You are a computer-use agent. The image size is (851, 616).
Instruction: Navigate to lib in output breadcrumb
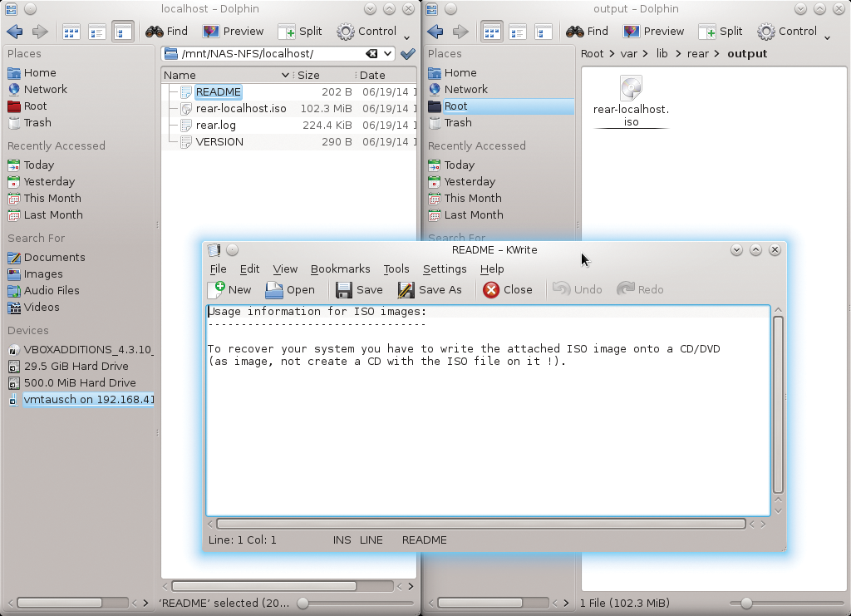click(x=662, y=54)
